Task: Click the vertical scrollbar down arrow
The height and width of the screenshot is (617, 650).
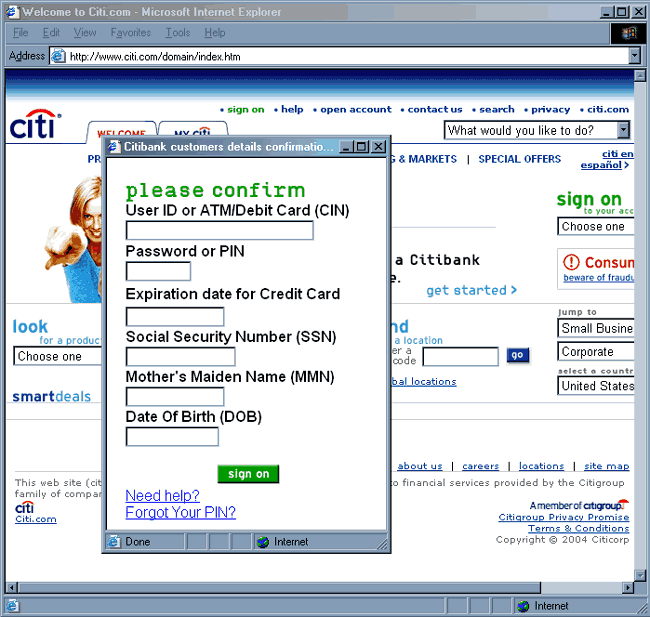Action: coord(640,575)
